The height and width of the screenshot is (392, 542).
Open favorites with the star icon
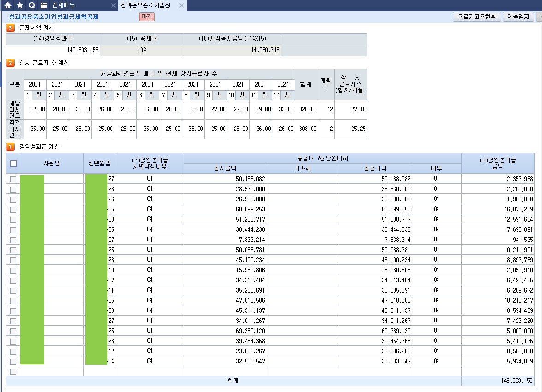click(x=20, y=6)
